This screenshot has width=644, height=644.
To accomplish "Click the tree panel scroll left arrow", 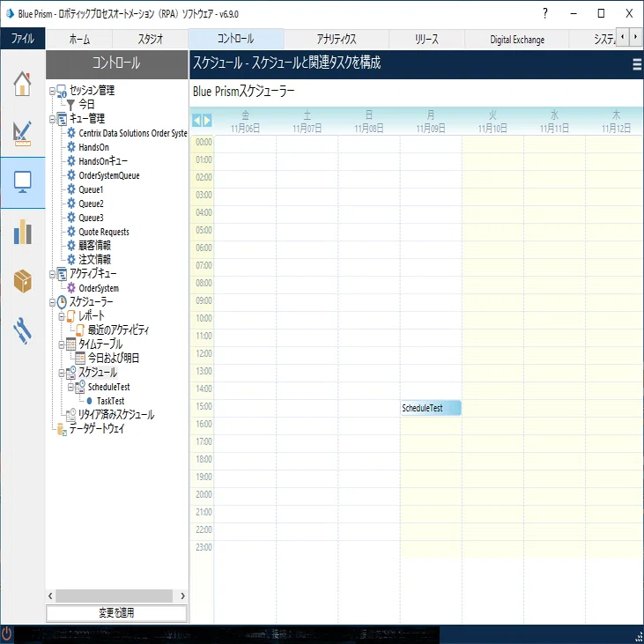I will click(x=50, y=596).
